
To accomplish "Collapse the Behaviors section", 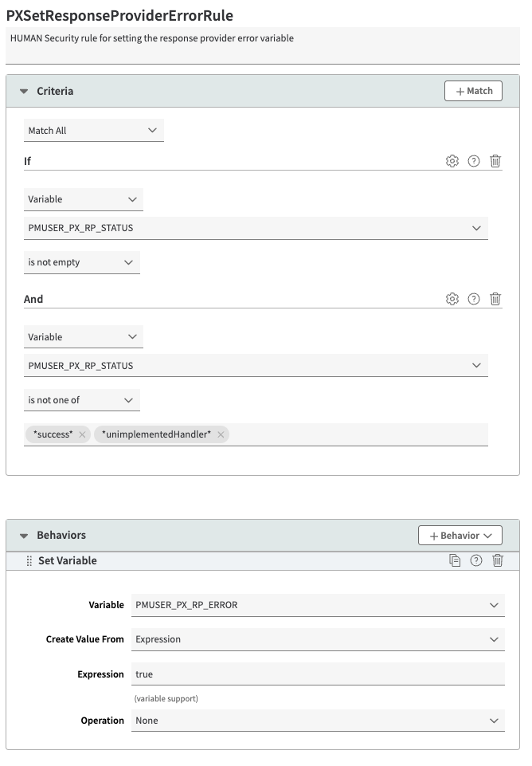I will point(24,536).
